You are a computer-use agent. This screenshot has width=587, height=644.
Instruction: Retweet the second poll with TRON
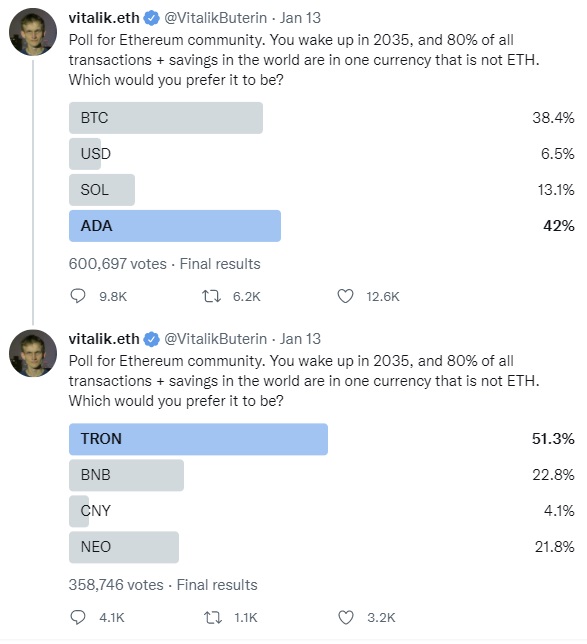tap(213, 617)
